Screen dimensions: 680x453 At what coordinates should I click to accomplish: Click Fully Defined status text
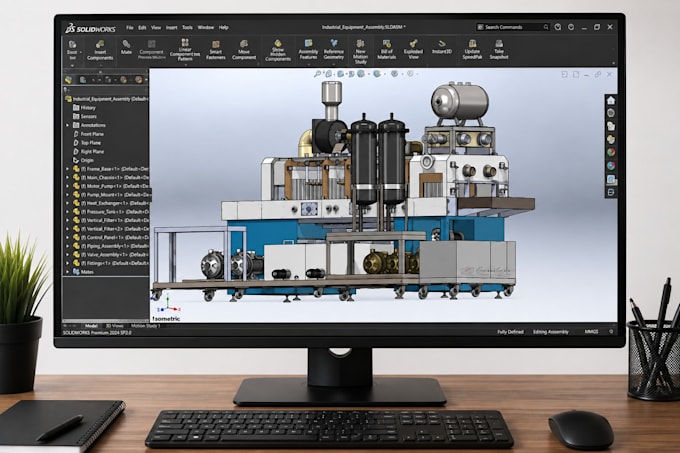tap(510, 332)
